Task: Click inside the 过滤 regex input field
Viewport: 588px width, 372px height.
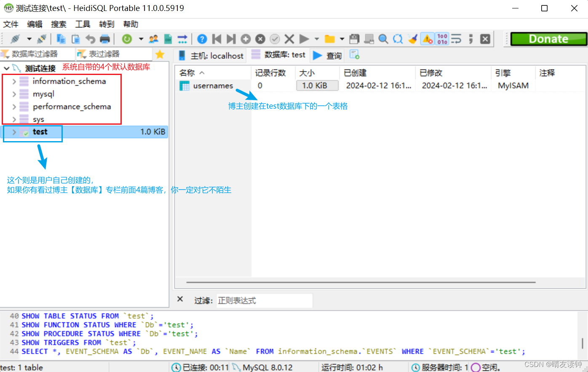Action: click(x=264, y=300)
